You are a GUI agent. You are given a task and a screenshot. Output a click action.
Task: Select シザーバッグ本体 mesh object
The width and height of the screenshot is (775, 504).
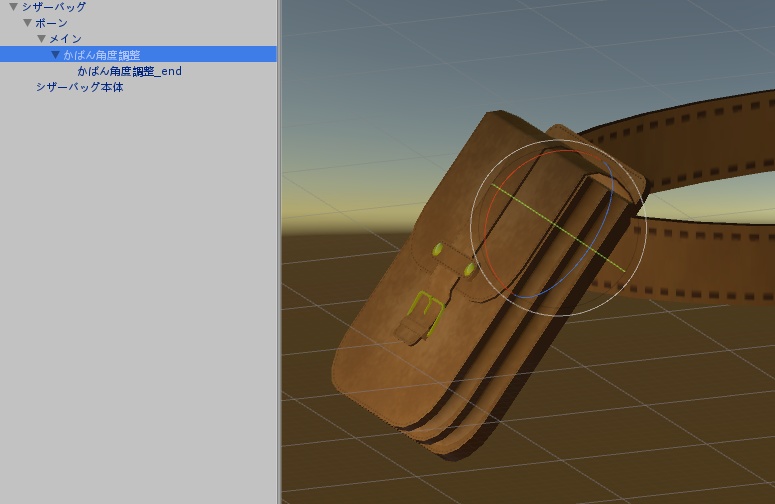point(80,87)
